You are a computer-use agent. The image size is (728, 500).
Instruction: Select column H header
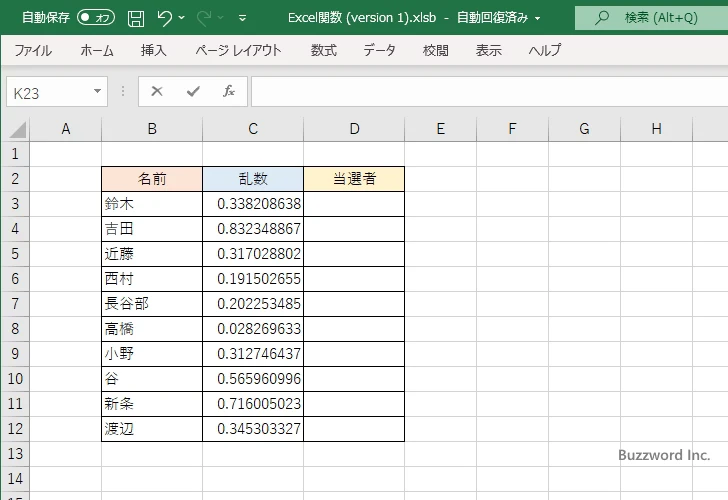[656, 129]
